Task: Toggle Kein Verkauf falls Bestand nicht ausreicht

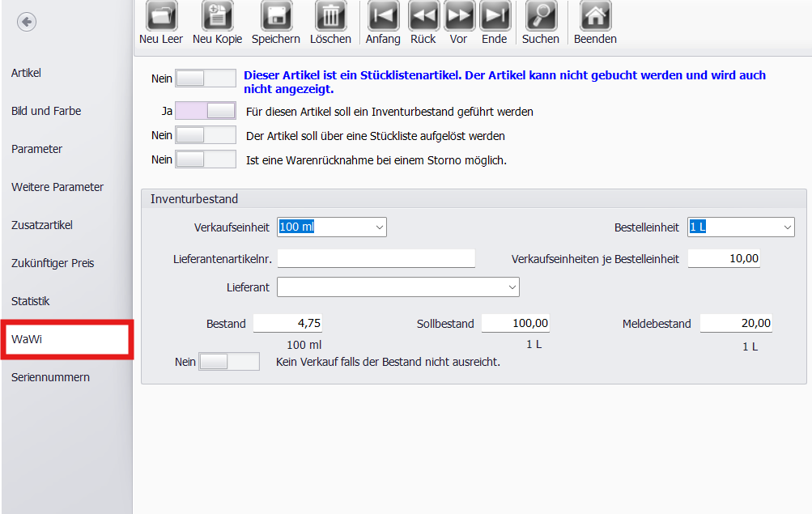Action: pyautogui.click(x=229, y=362)
